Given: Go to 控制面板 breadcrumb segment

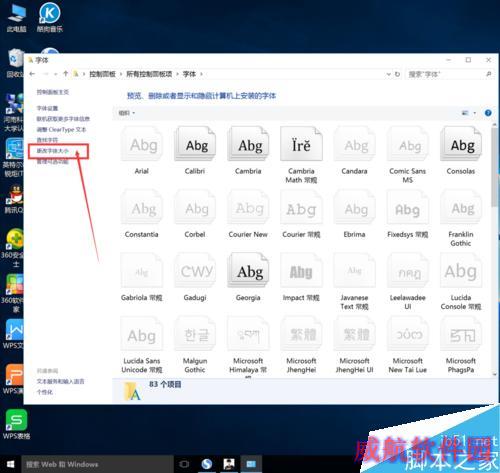Looking at the screenshot, I should [x=102, y=74].
